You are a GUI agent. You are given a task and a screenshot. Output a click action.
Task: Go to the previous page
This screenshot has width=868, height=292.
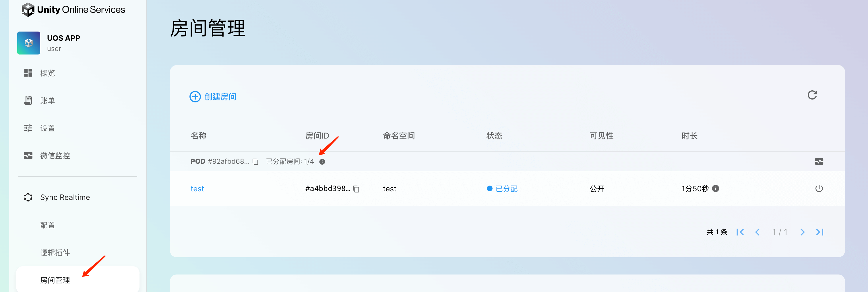(x=757, y=232)
